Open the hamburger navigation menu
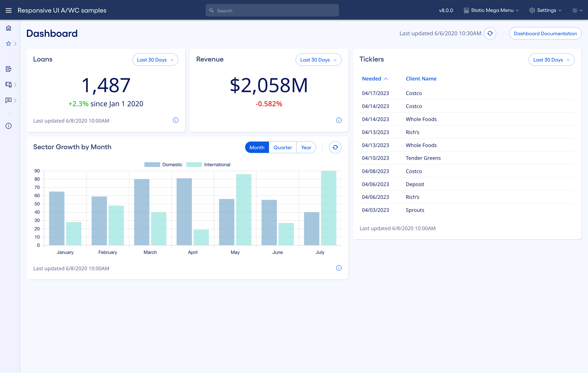The image size is (588, 373). (9, 10)
